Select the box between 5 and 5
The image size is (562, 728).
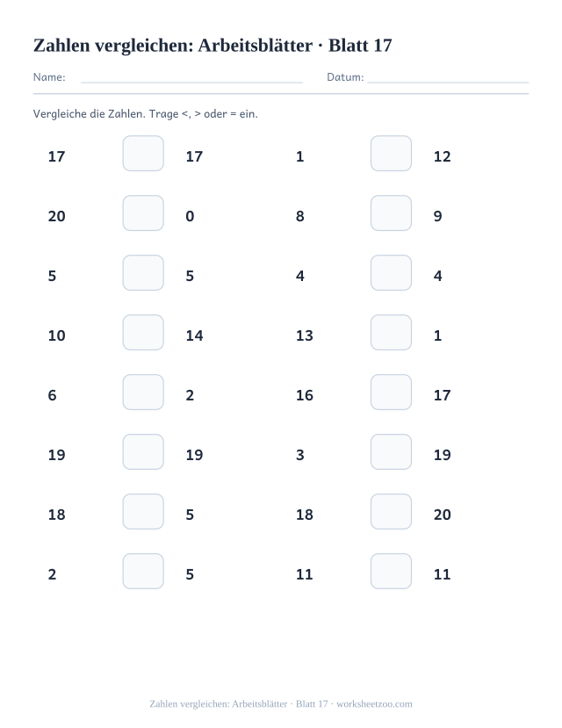(143, 272)
